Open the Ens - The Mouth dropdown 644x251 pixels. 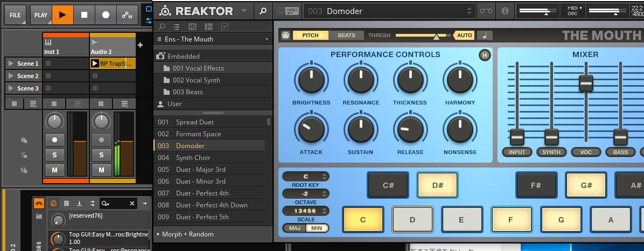(x=213, y=39)
